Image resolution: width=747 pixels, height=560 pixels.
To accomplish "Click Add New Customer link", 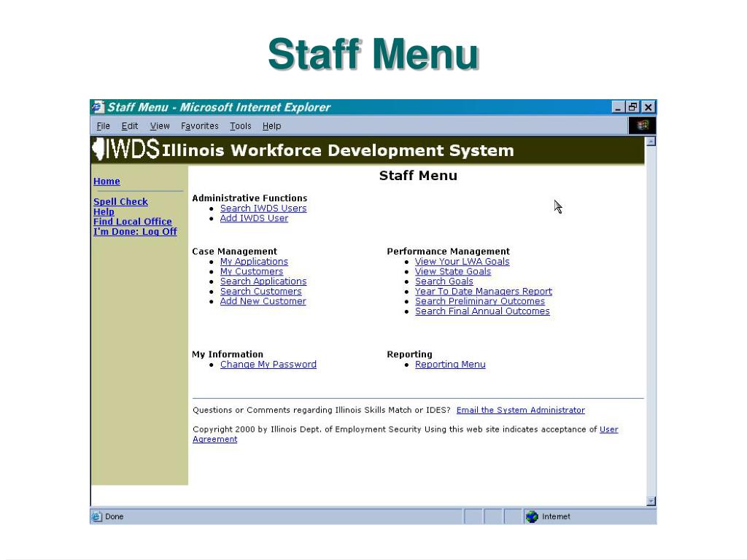I will [x=263, y=301].
